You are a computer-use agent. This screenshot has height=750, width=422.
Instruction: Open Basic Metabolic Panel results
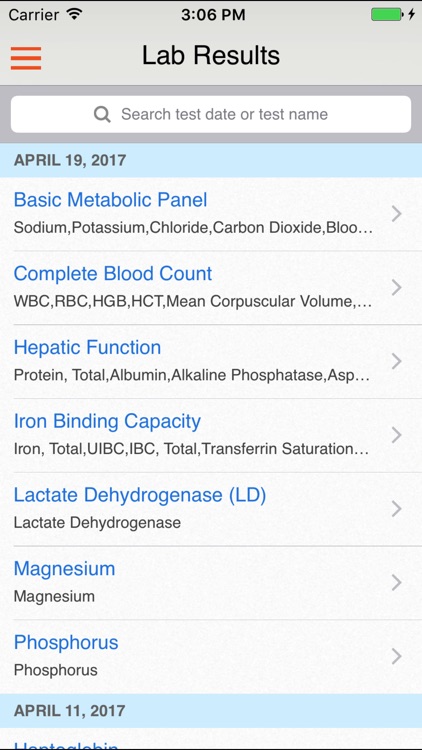[211, 214]
